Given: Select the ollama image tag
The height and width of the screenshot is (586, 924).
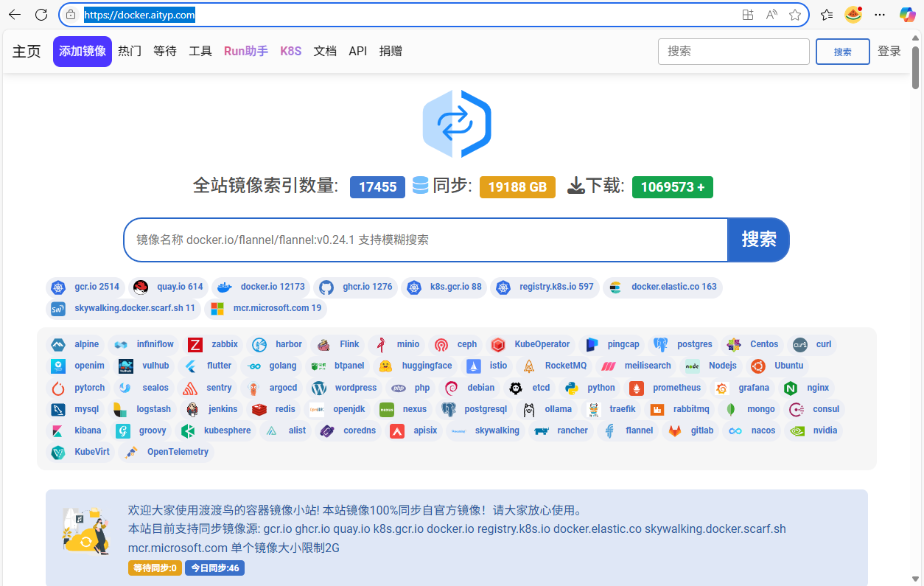Looking at the screenshot, I should [548, 409].
